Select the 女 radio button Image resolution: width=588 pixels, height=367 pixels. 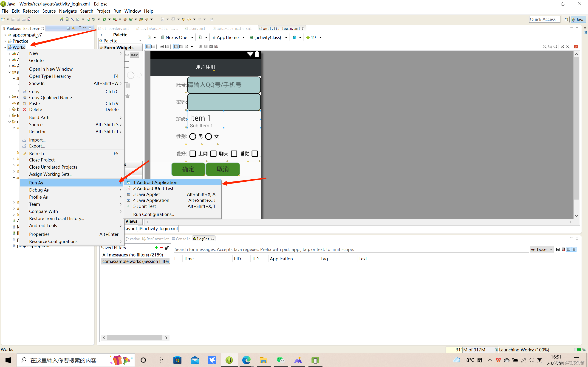point(209,136)
